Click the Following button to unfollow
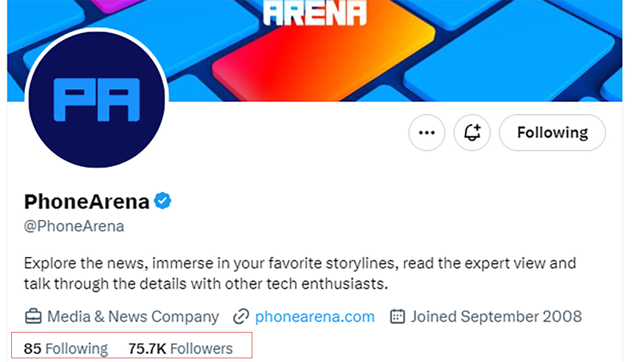644x362 pixels. pyautogui.click(x=552, y=132)
